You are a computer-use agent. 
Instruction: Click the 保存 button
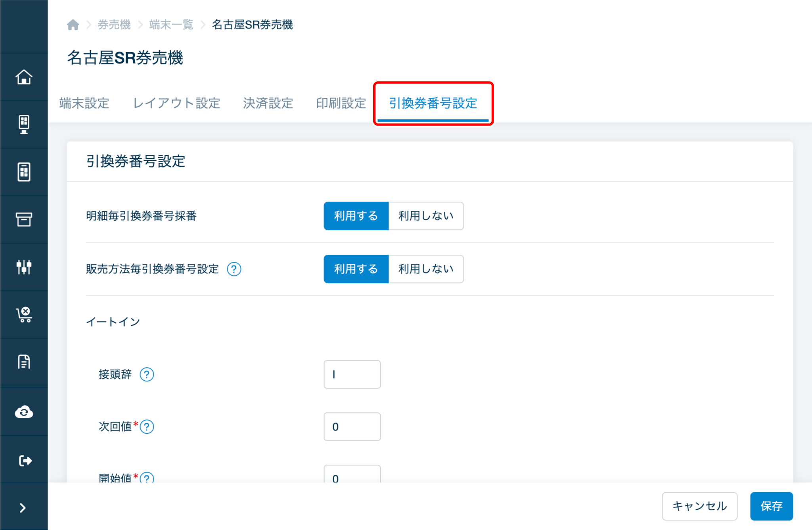(771, 506)
